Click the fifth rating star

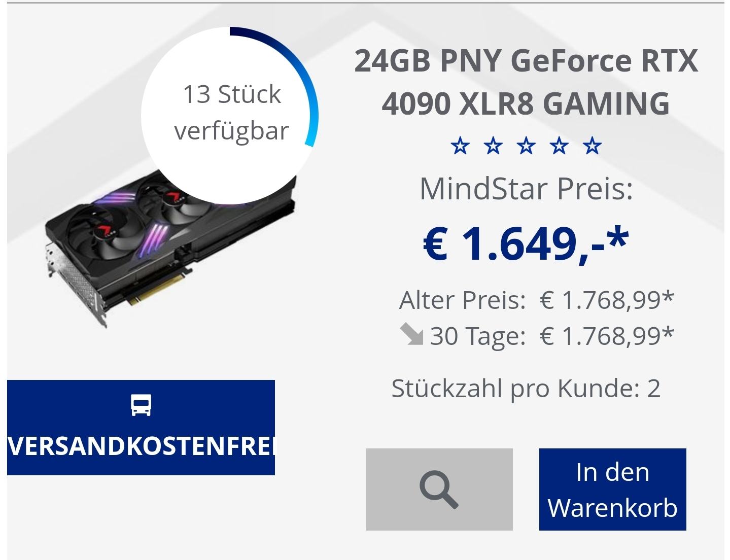592,146
